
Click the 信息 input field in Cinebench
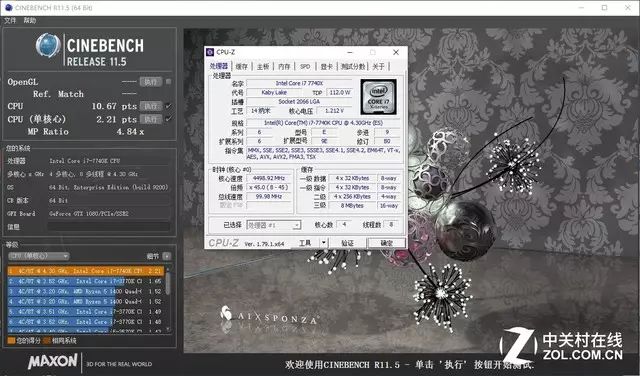pyautogui.click(x=109, y=227)
